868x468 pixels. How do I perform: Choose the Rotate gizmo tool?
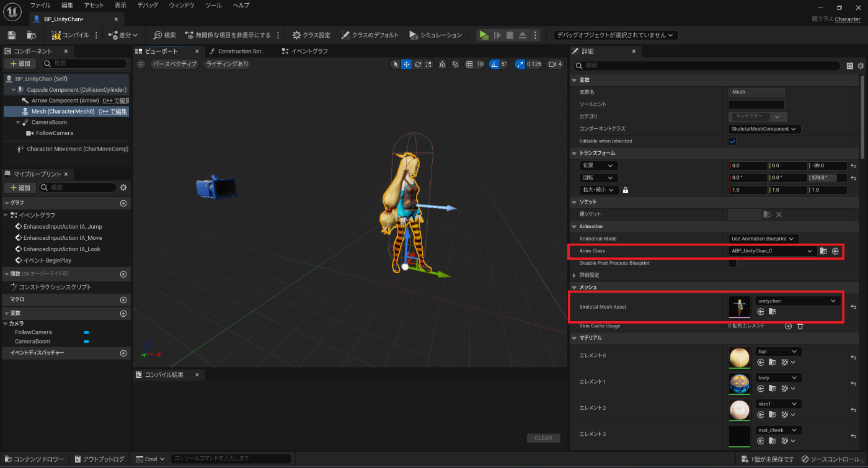coord(418,64)
